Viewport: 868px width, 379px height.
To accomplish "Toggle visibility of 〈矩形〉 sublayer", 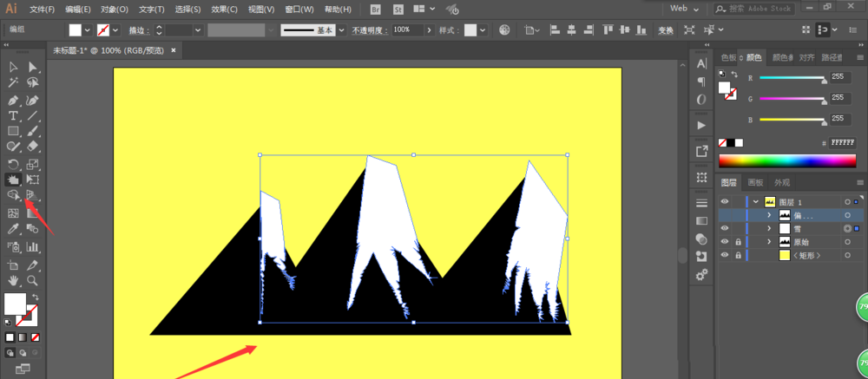I will pyautogui.click(x=724, y=255).
